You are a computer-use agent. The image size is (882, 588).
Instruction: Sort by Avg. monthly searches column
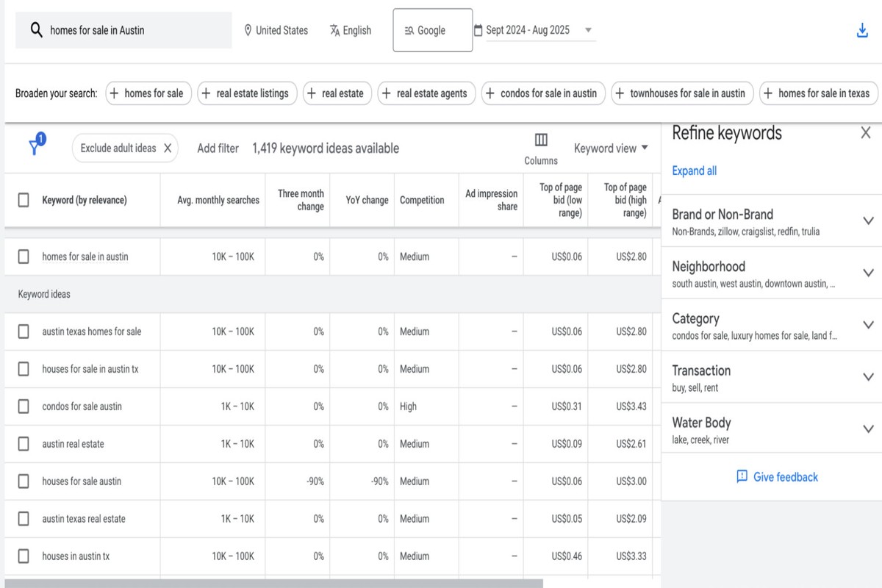point(218,200)
